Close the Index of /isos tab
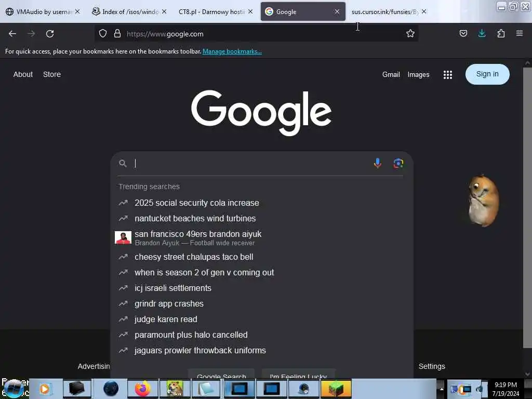Image resolution: width=532 pixels, height=399 pixels. (x=164, y=11)
